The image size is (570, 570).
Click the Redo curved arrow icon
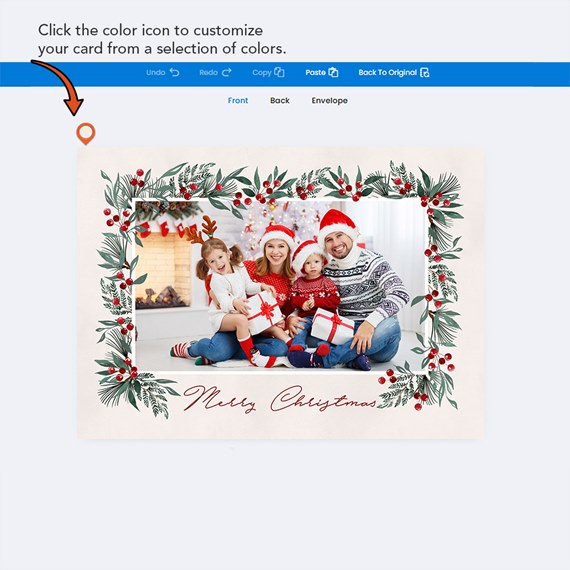tap(226, 72)
